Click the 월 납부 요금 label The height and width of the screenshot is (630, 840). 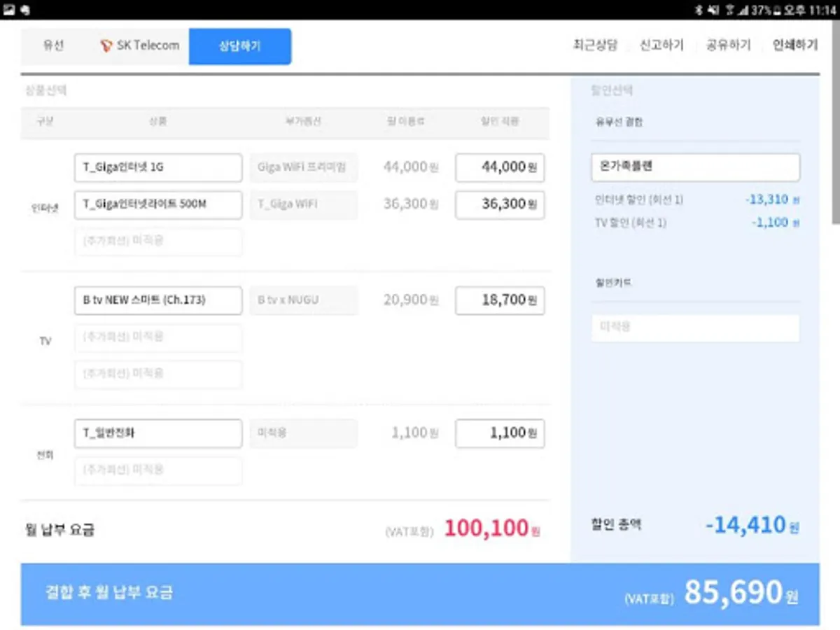click(x=59, y=529)
